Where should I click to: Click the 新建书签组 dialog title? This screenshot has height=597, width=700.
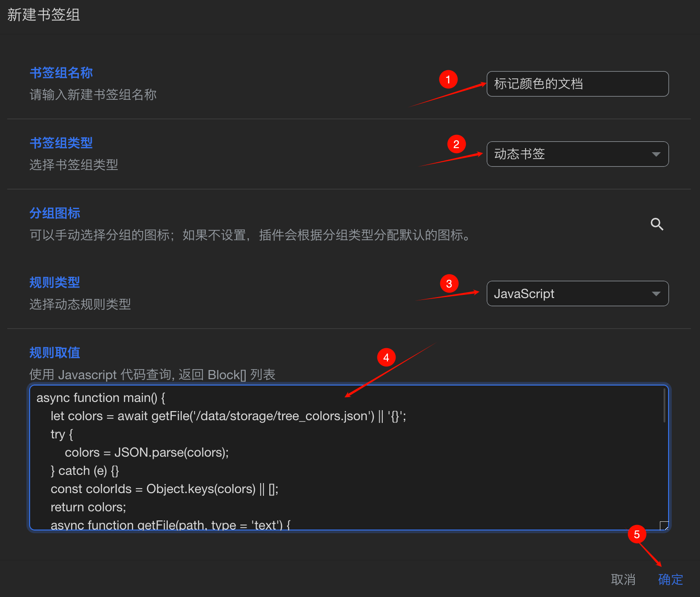(x=44, y=15)
